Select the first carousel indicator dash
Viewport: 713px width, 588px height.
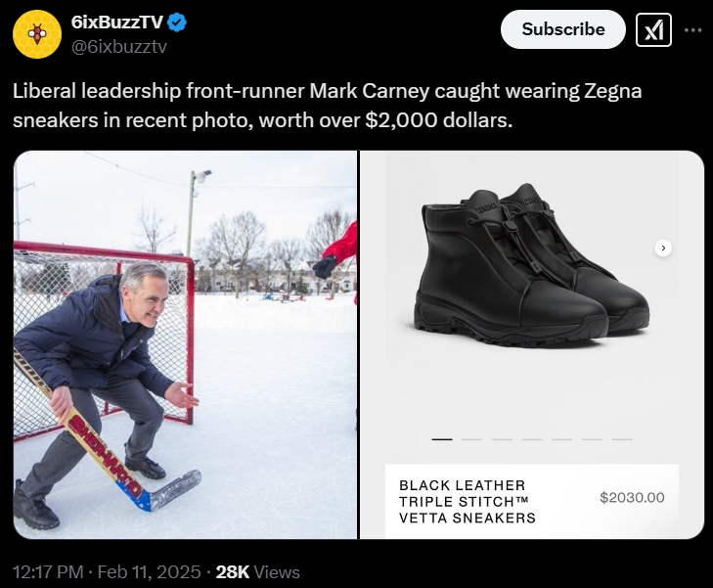click(x=441, y=439)
